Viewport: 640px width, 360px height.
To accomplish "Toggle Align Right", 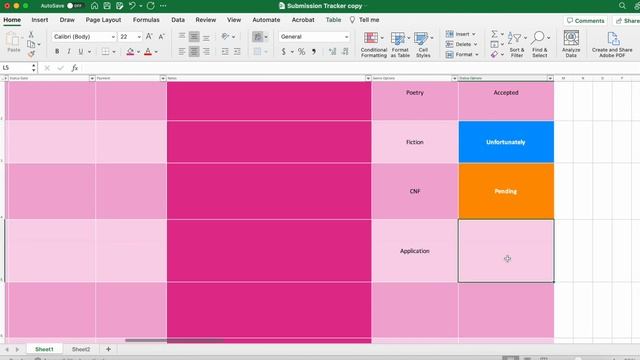I will [x=207, y=51].
